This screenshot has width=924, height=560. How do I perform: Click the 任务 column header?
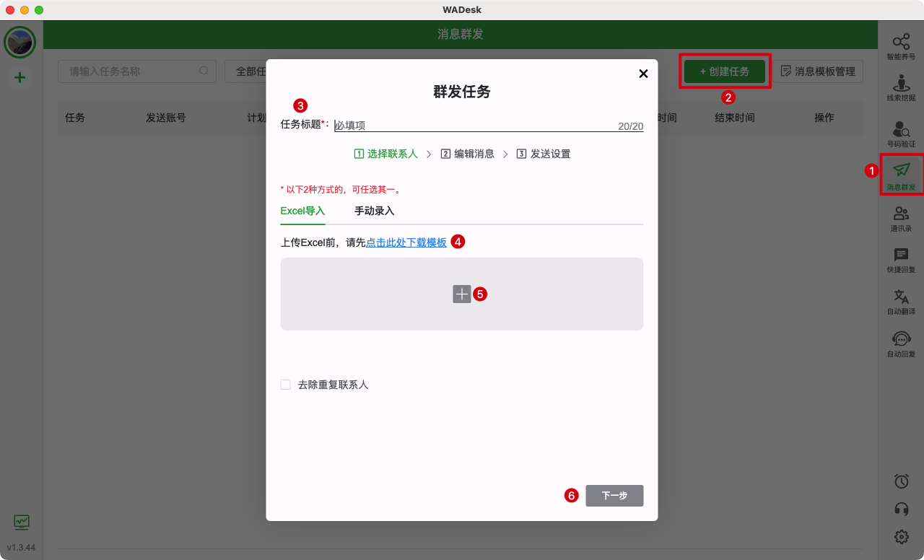(75, 118)
